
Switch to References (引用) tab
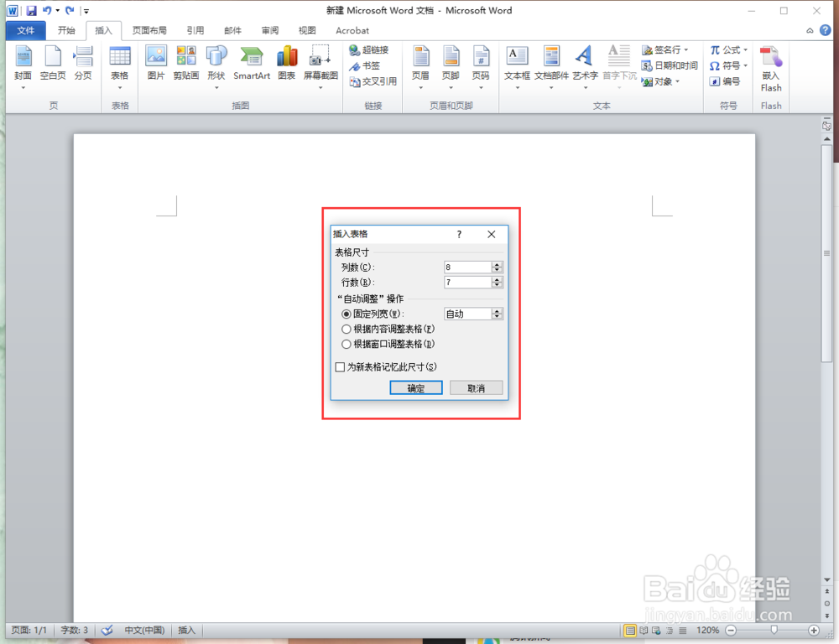pos(195,30)
